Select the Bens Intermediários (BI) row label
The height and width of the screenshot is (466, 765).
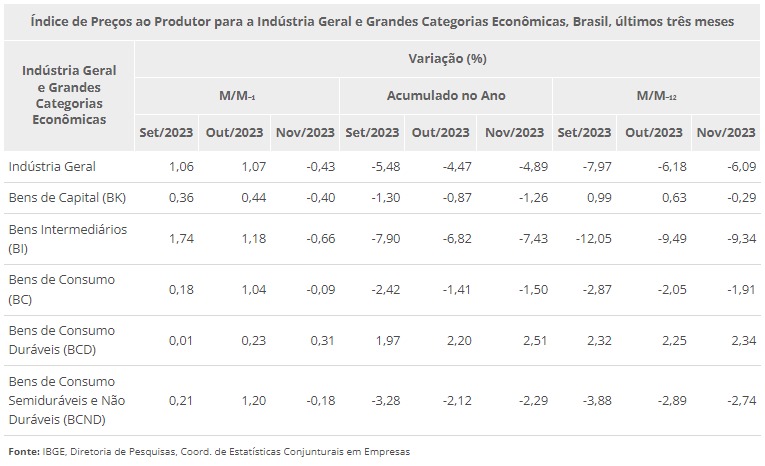[67, 237]
